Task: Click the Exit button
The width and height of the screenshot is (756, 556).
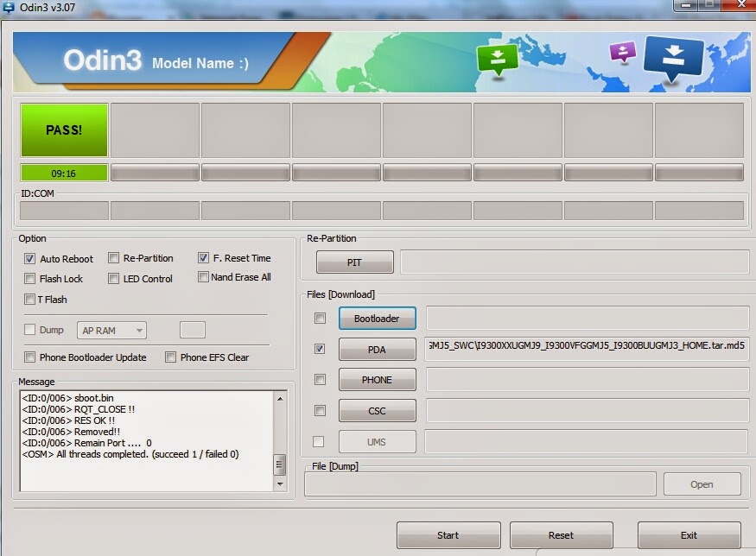Action: (689, 534)
